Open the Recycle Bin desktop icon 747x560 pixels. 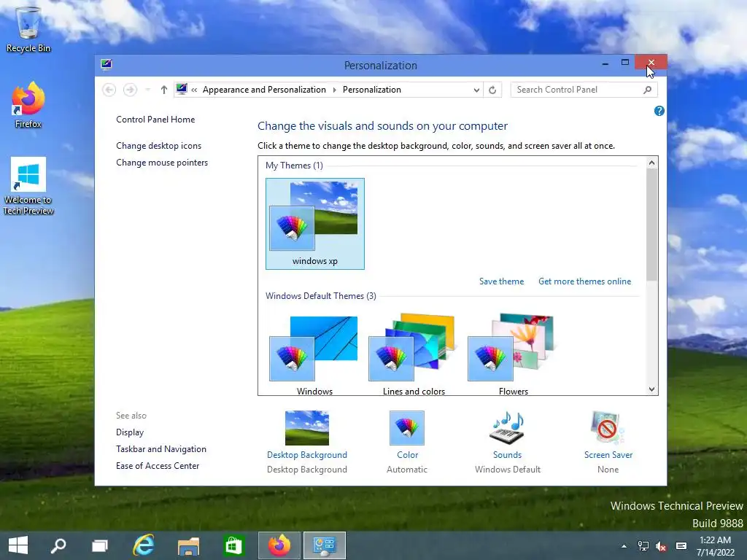click(28, 28)
